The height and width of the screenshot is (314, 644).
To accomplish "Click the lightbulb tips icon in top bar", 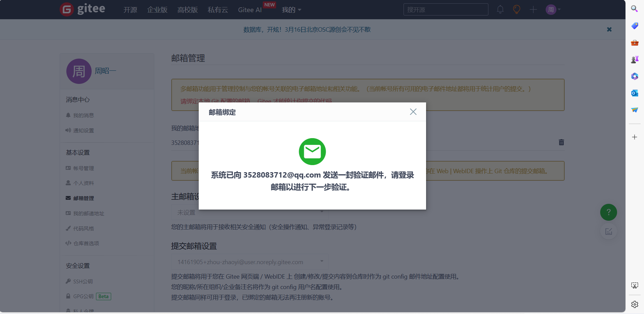I will click(x=516, y=9).
